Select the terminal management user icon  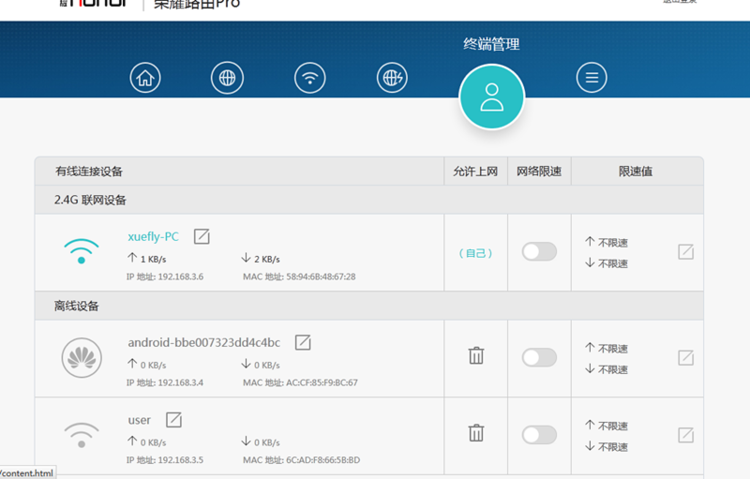(491, 97)
